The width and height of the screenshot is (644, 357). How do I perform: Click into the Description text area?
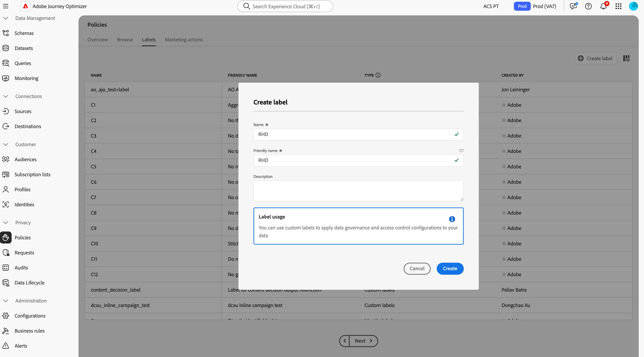[358, 191]
